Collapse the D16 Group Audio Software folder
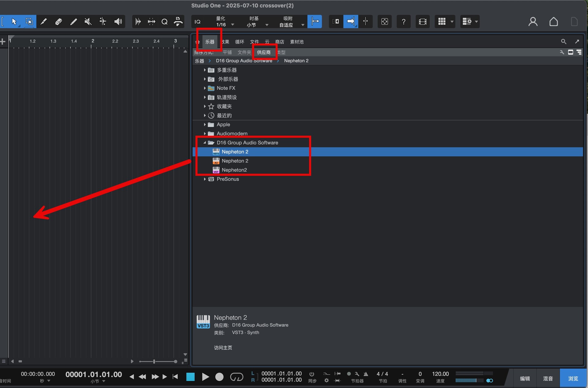Image resolution: width=588 pixels, height=388 pixels. [x=205, y=143]
